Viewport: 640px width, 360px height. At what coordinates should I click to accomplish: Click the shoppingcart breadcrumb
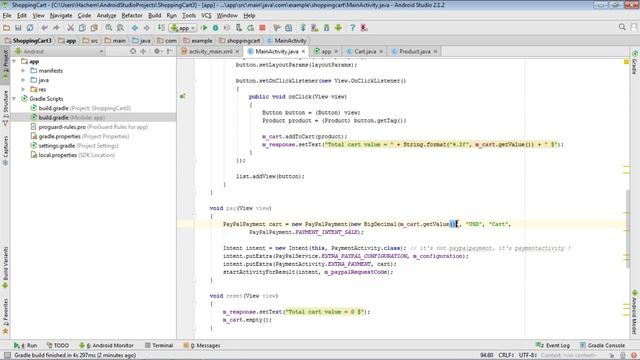[240, 40]
